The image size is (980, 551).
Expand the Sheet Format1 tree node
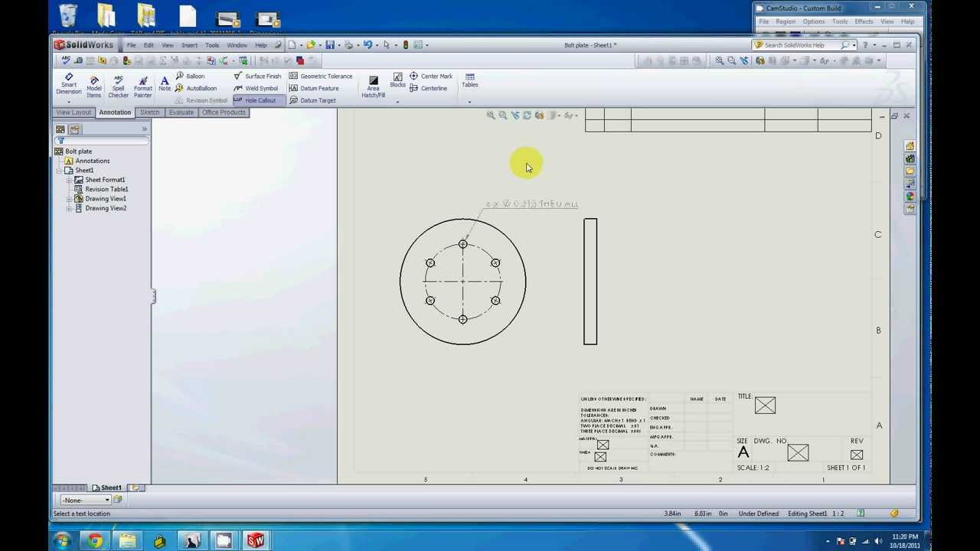[x=69, y=180]
